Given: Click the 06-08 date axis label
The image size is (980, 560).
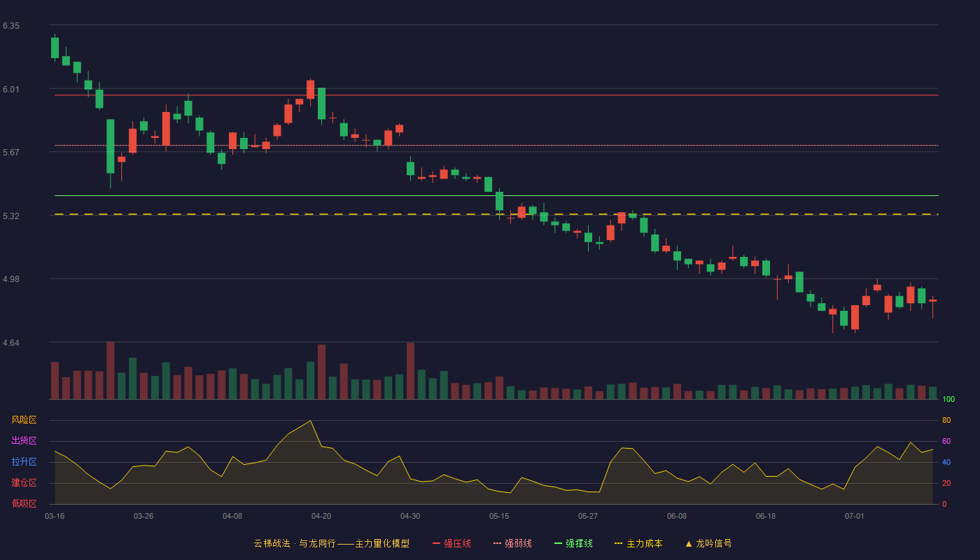Looking at the screenshot, I should [677, 516].
